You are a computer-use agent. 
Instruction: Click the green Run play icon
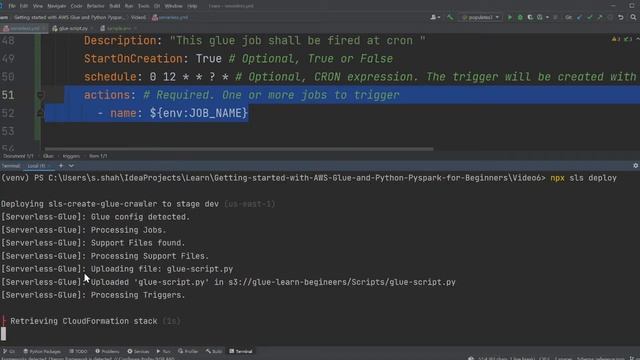point(510,18)
